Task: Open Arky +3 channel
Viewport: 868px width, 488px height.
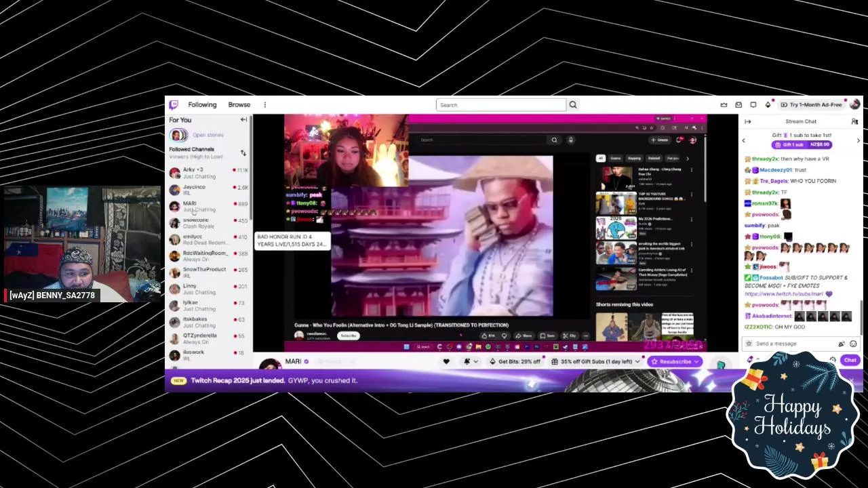Action: coord(209,173)
